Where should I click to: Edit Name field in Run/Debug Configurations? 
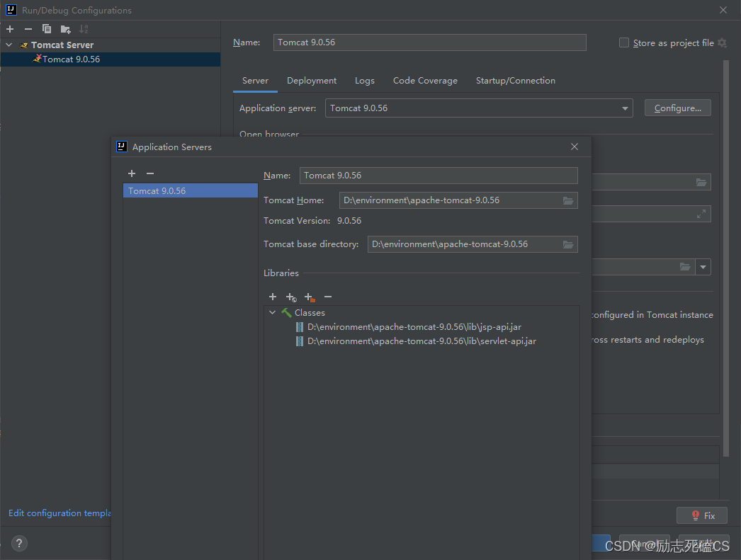click(x=429, y=42)
